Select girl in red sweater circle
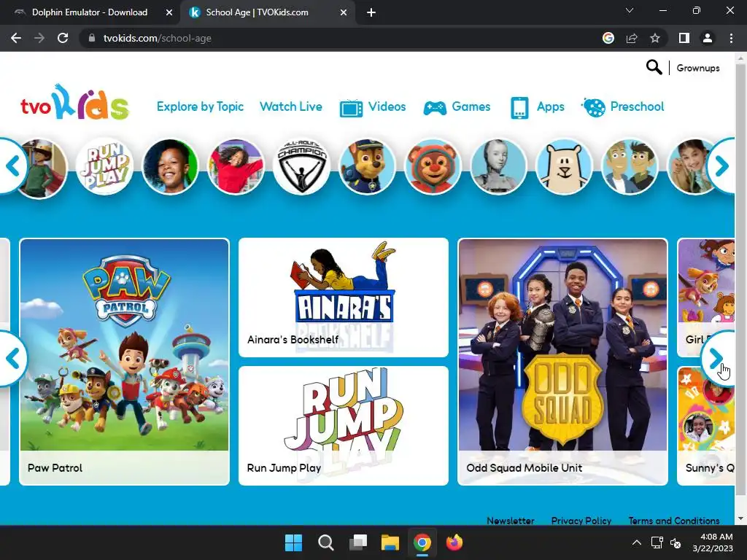 coord(236,167)
